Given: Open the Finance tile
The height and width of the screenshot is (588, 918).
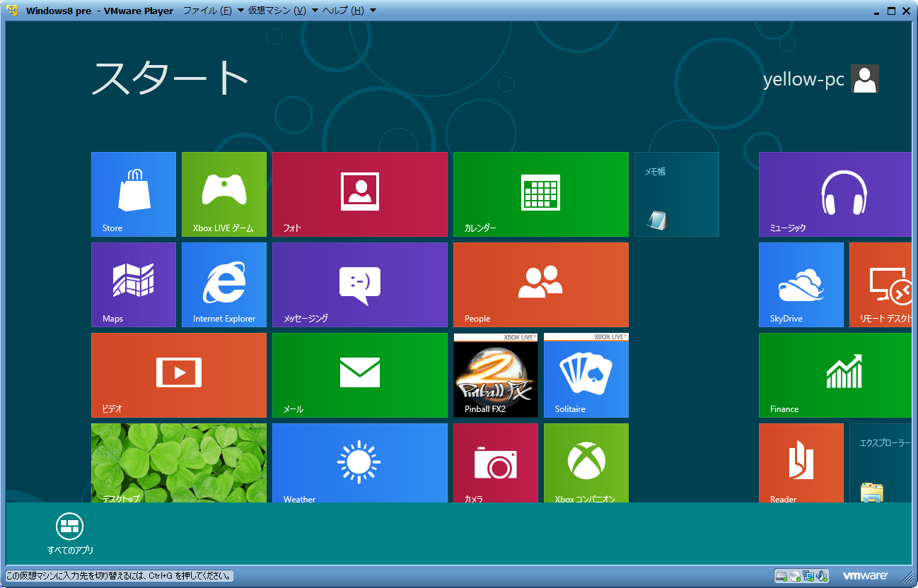Looking at the screenshot, I should point(835,375).
